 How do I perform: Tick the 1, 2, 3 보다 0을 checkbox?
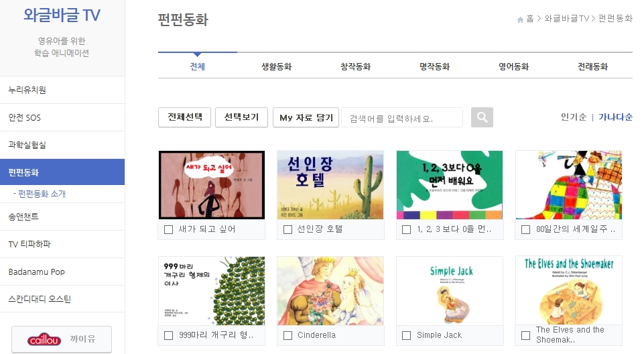pos(406,229)
